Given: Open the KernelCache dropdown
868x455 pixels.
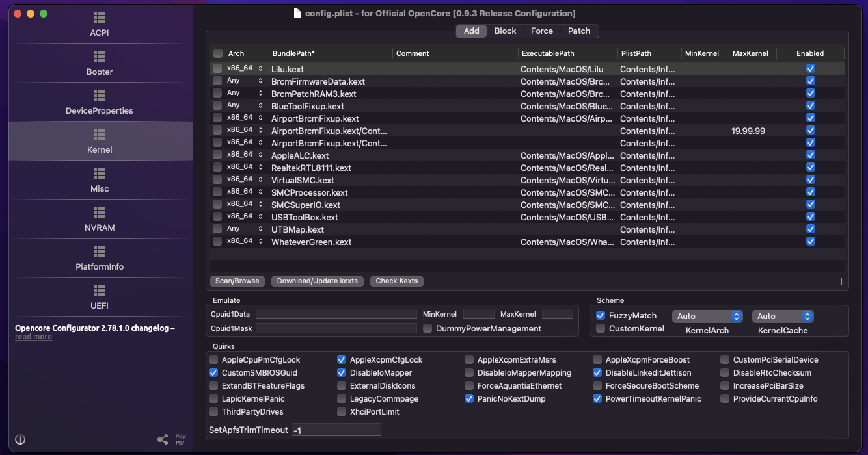Looking at the screenshot, I should 783,317.
